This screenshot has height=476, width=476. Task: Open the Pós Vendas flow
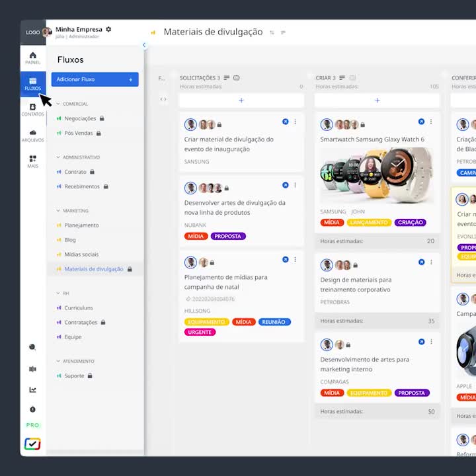[x=79, y=133]
